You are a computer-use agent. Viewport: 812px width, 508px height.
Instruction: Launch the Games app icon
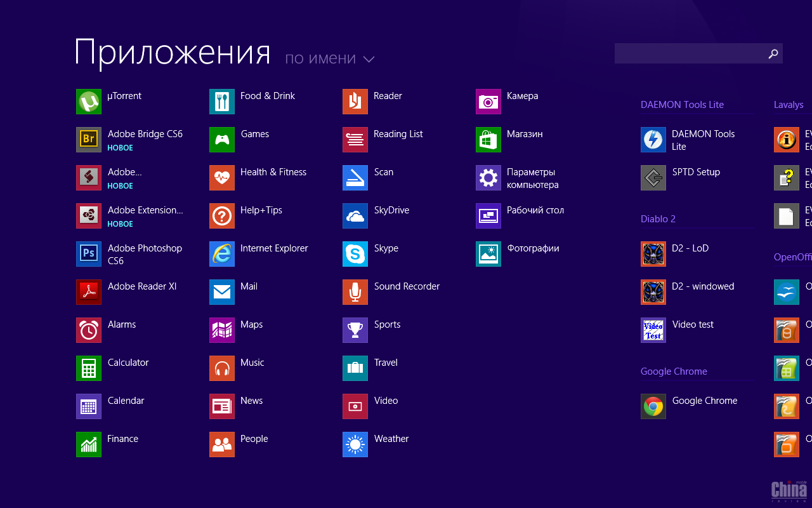(x=222, y=140)
